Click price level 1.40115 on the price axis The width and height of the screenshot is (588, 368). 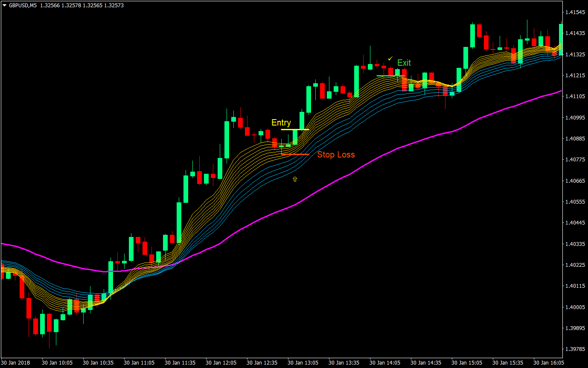pos(575,286)
